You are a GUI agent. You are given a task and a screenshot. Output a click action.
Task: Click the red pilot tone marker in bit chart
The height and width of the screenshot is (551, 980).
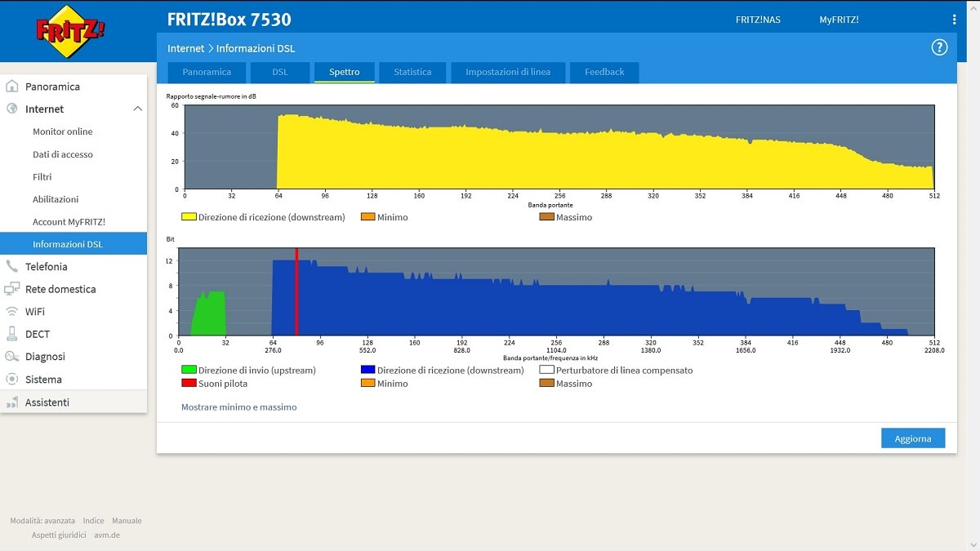[x=296, y=291]
